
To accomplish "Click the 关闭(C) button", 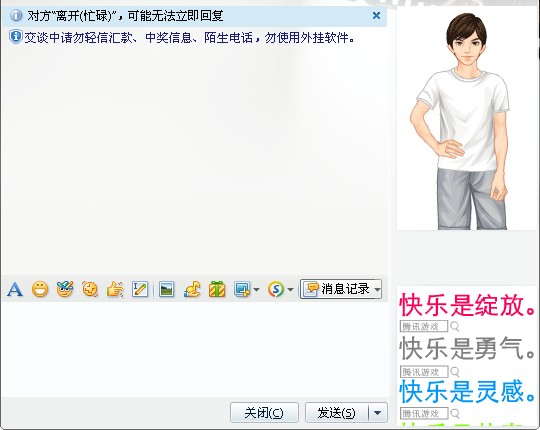I will coord(264,412).
